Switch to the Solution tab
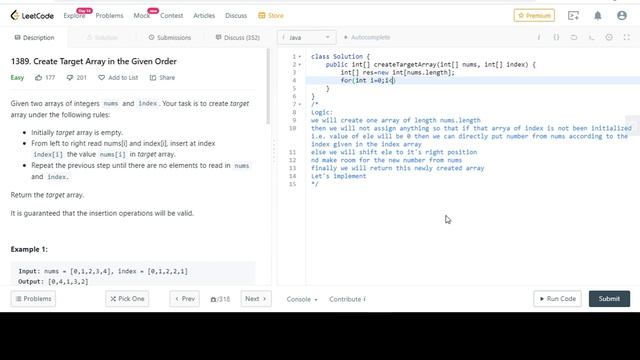The height and width of the screenshot is (360, 640). pos(102,38)
